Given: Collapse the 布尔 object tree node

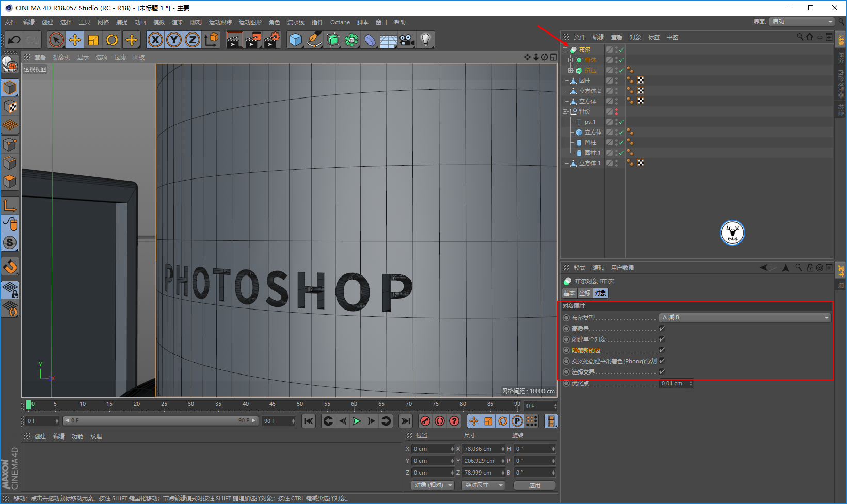Looking at the screenshot, I should tap(565, 50).
